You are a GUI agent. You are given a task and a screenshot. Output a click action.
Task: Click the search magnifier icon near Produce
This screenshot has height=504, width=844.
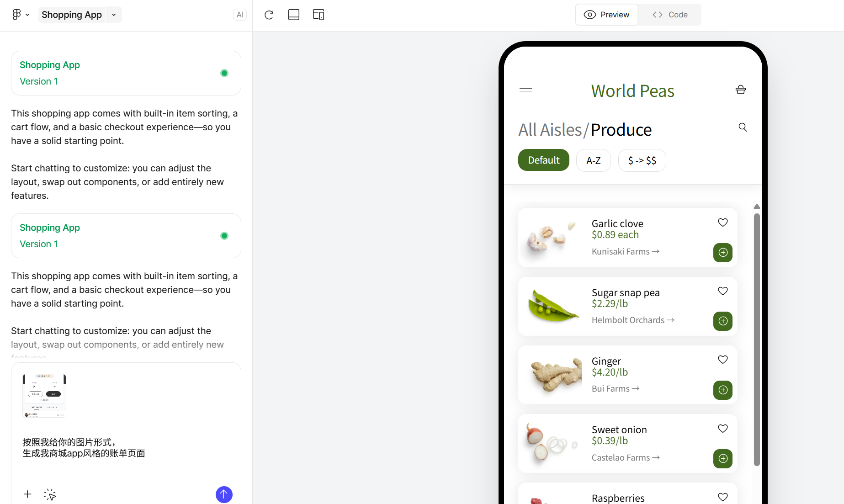click(743, 127)
